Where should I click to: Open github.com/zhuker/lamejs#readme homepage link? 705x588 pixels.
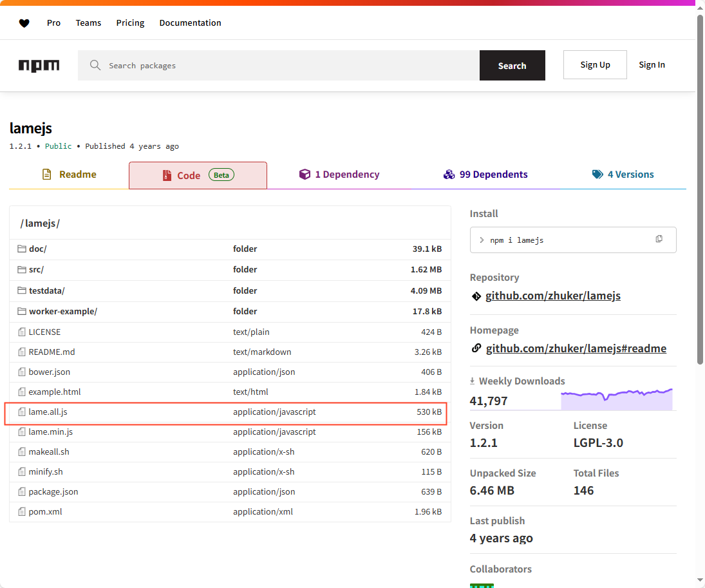pos(576,348)
